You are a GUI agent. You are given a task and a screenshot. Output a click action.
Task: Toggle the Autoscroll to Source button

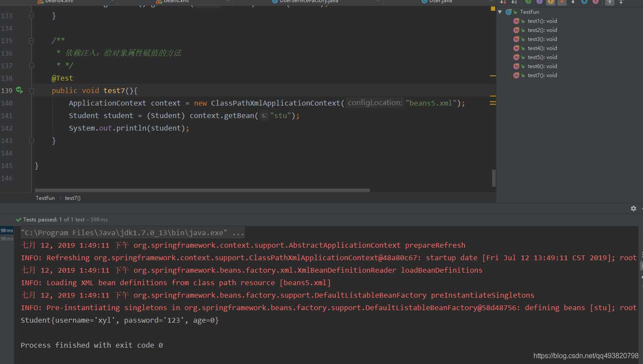coord(609,2)
